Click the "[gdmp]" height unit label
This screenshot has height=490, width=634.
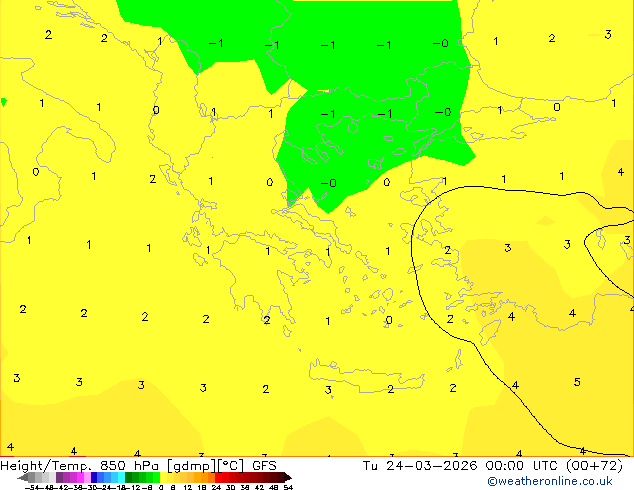192,466
